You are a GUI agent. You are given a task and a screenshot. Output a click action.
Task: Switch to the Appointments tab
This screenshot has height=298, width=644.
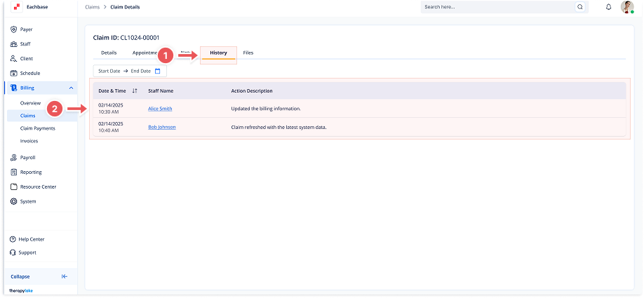point(145,53)
